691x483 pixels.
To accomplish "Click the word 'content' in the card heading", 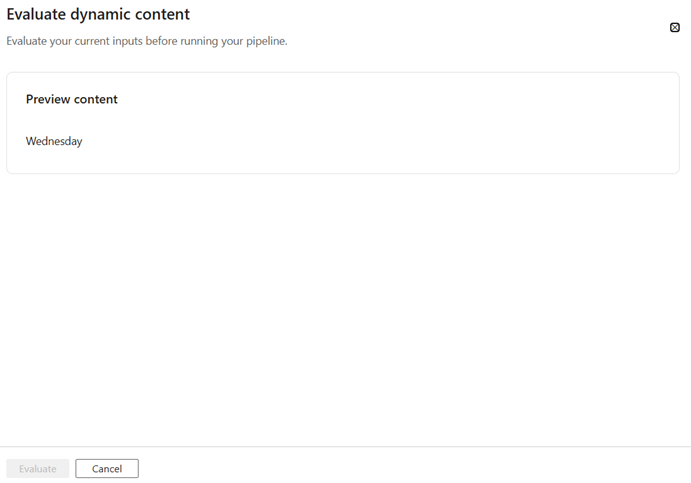I will 97,99.
